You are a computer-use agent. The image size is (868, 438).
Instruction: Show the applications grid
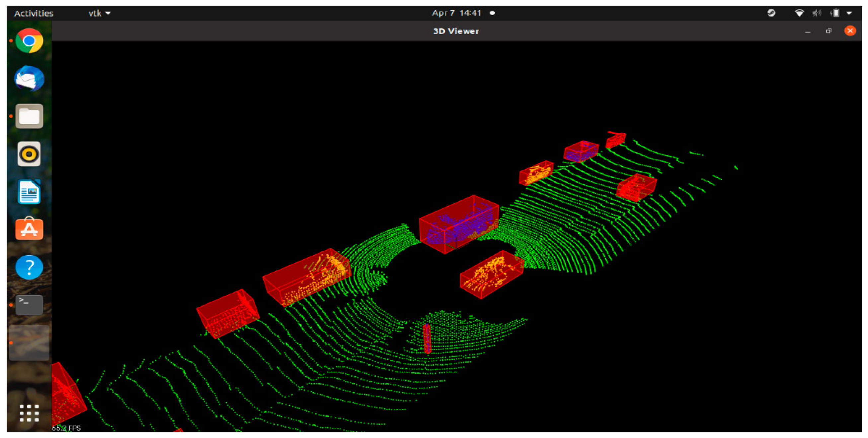pyautogui.click(x=29, y=413)
